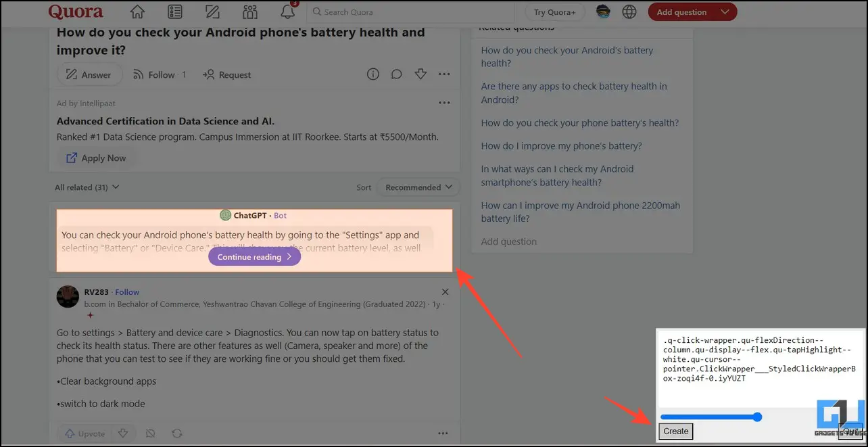Open 'Are there any apps to check battery health'

(x=574, y=93)
